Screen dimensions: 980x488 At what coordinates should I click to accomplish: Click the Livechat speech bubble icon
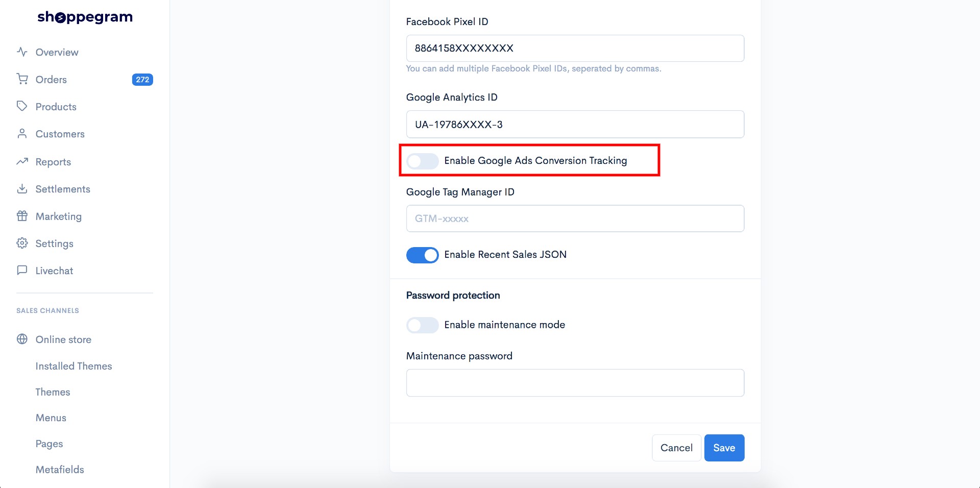click(x=22, y=270)
